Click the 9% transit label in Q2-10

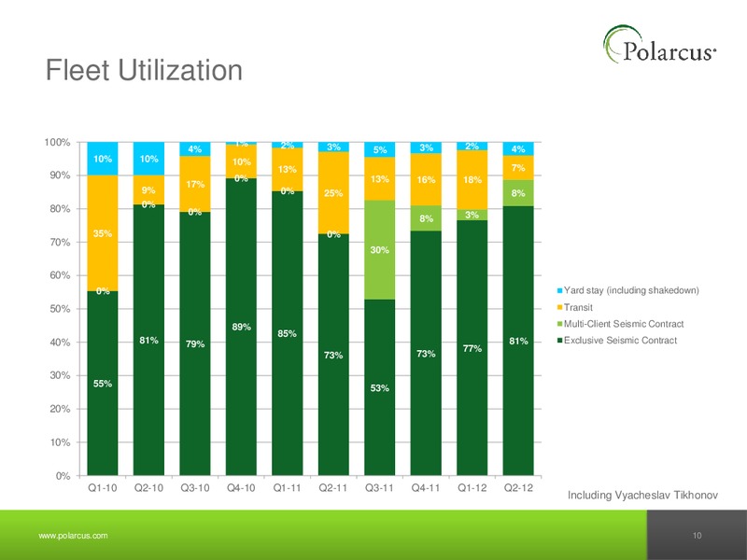(148, 190)
